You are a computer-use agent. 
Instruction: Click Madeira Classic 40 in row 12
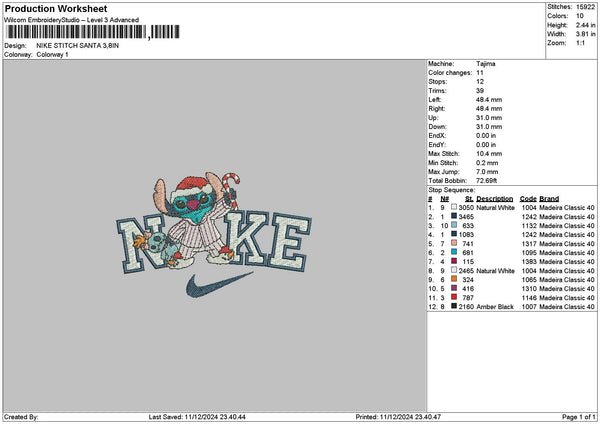(567, 307)
